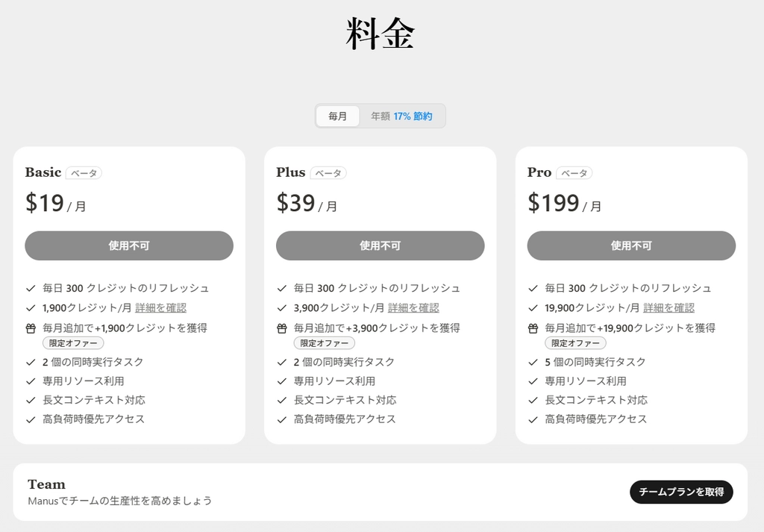764x532 pixels.
Task: Click the $199 / 月 price text
Action: pyautogui.click(x=564, y=203)
